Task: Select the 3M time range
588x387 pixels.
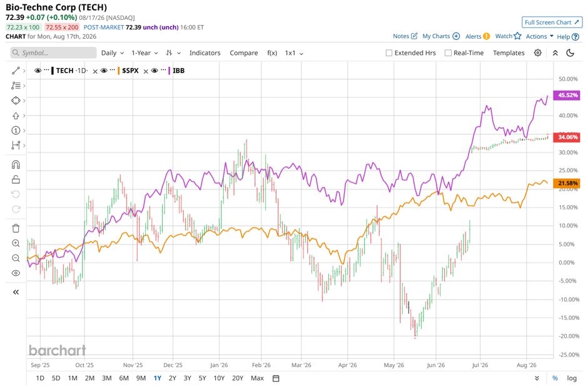Action: point(107,378)
